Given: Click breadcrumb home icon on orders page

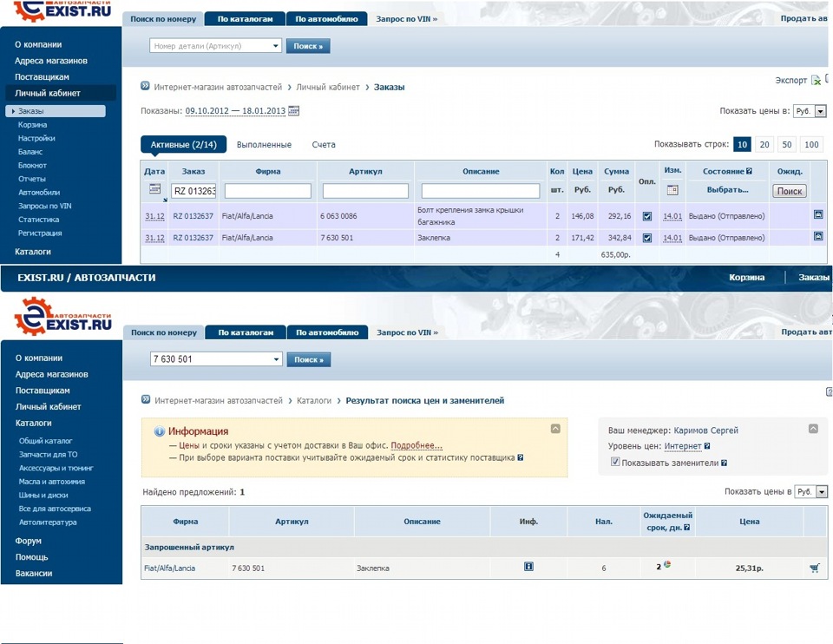Looking at the screenshot, I should point(145,86).
